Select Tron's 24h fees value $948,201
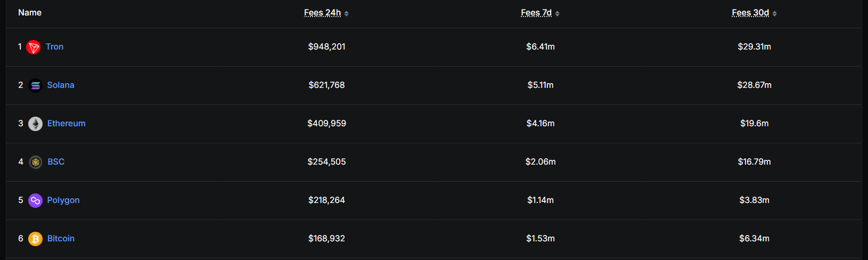Screen dimensions: 868x260 (327, 47)
